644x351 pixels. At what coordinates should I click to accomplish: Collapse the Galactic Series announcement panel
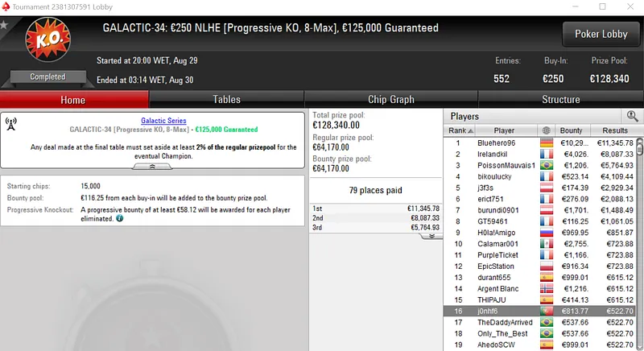pos(153,166)
